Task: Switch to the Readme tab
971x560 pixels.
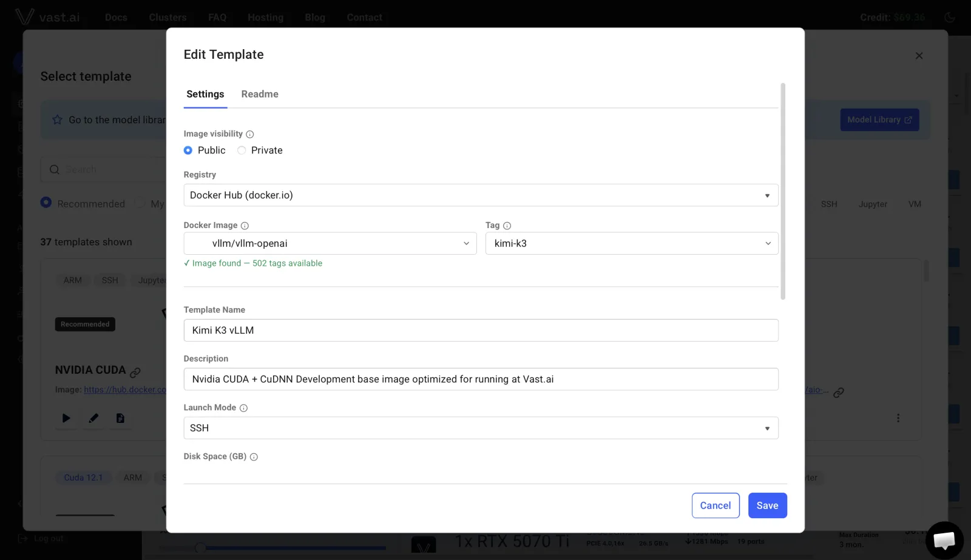Action: point(260,94)
